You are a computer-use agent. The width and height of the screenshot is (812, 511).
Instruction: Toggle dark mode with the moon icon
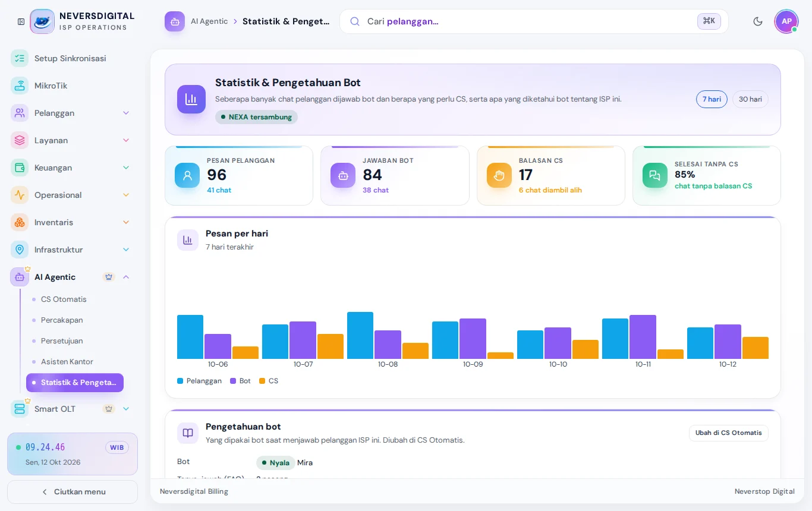click(758, 21)
